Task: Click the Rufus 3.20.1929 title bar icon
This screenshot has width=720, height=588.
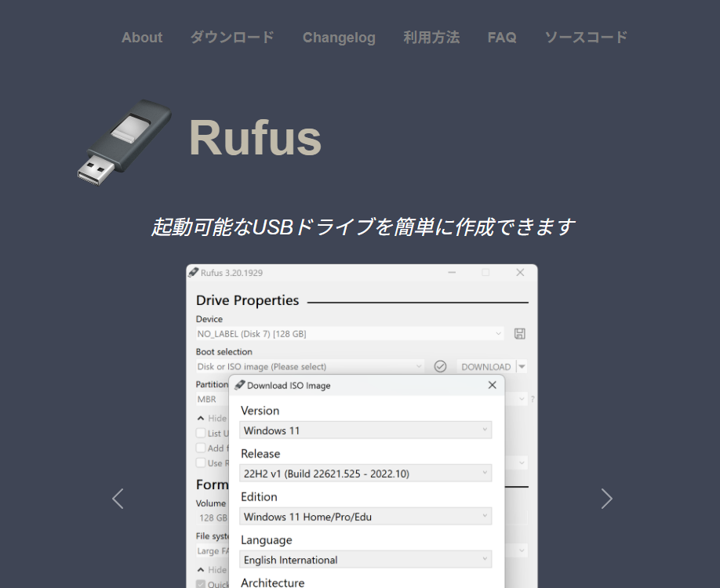Action: click(x=194, y=273)
